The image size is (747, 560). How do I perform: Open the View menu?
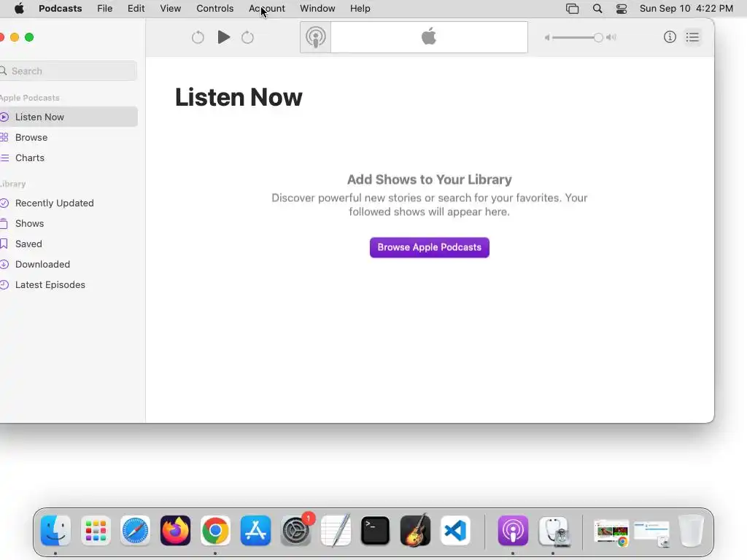(x=170, y=9)
